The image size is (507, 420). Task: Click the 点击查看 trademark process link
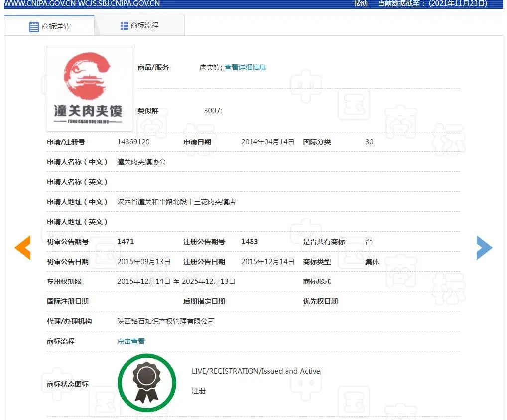click(131, 341)
